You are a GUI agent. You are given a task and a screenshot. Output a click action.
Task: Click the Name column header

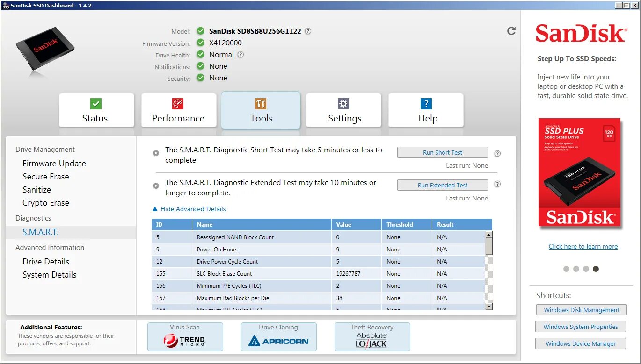(x=262, y=225)
